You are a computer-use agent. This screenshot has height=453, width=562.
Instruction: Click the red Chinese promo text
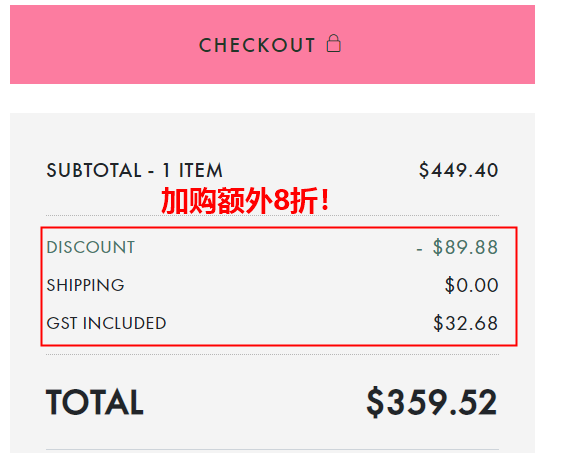pos(246,201)
